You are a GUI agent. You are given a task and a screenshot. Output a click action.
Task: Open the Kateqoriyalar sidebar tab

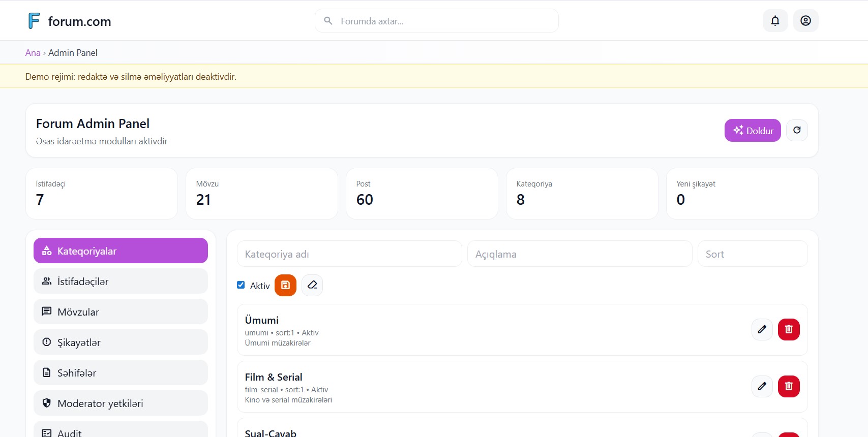[121, 251]
